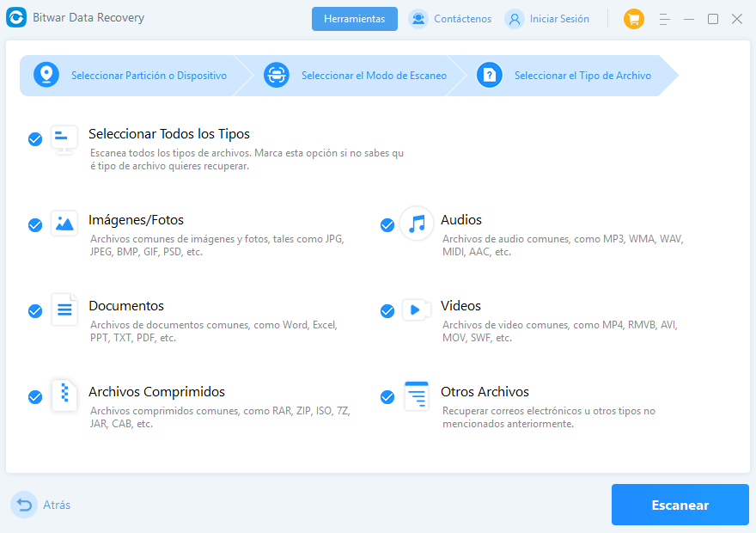The width and height of the screenshot is (756, 533).
Task: Click the Archivos Comprimidos zipper icon
Action: point(64,395)
